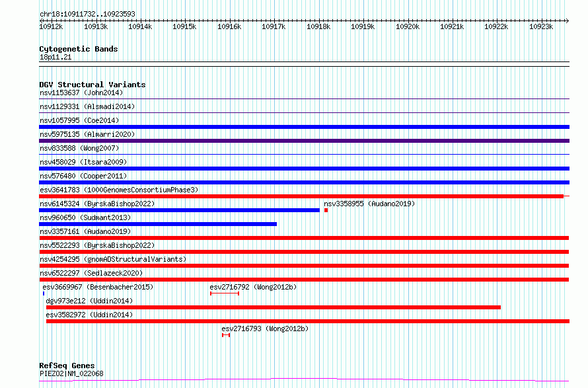
Task: Click the esv2716792 (Wong2012b) label
Action: click(x=253, y=287)
